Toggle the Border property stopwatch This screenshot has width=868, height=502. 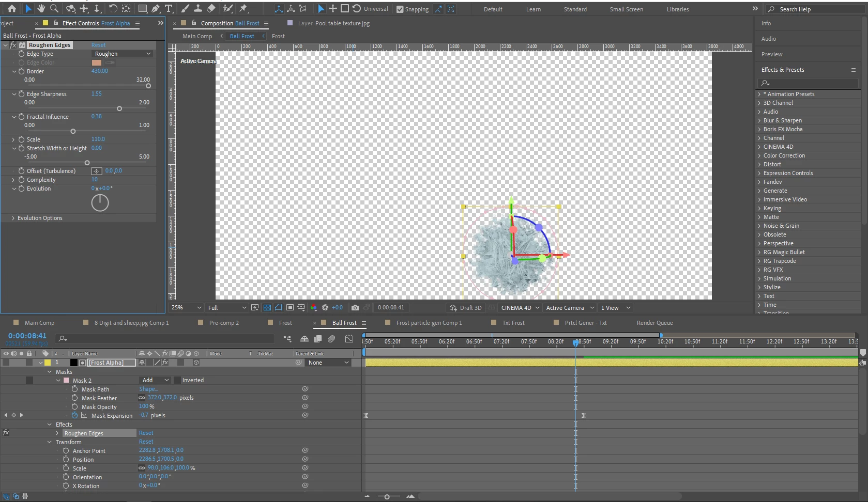point(21,71)
